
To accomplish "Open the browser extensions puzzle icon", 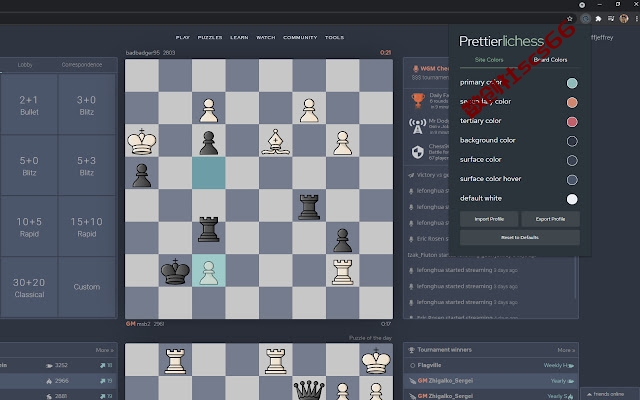I will point(598,18).
